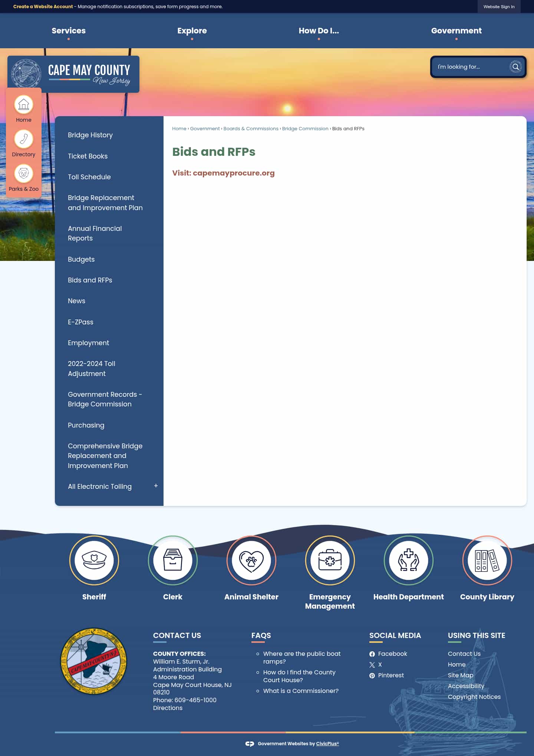
Task: Open the Sheriff hat icon
Action: [x=94, y=560]
